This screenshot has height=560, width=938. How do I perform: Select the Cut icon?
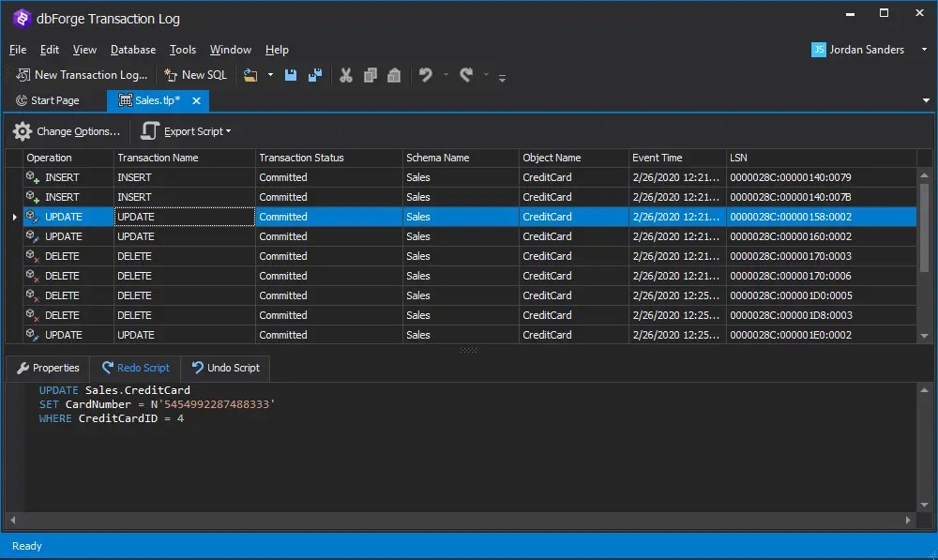(345, 74)
